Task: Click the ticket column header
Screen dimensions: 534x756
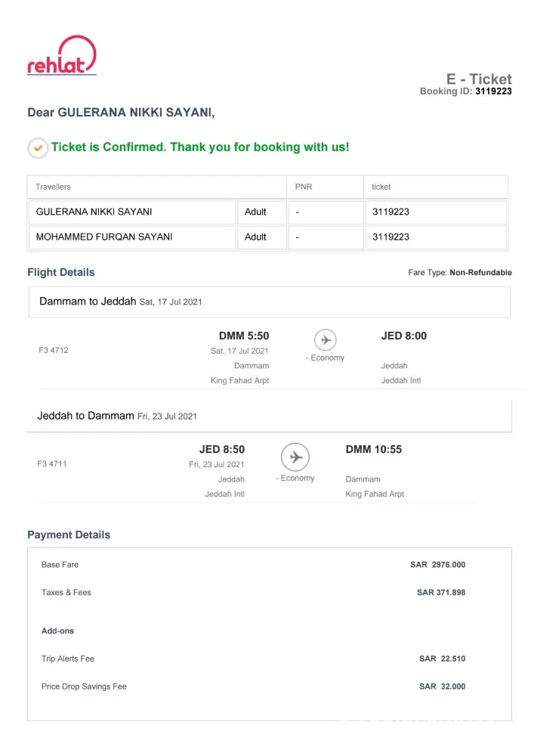Action: point(381,187)
